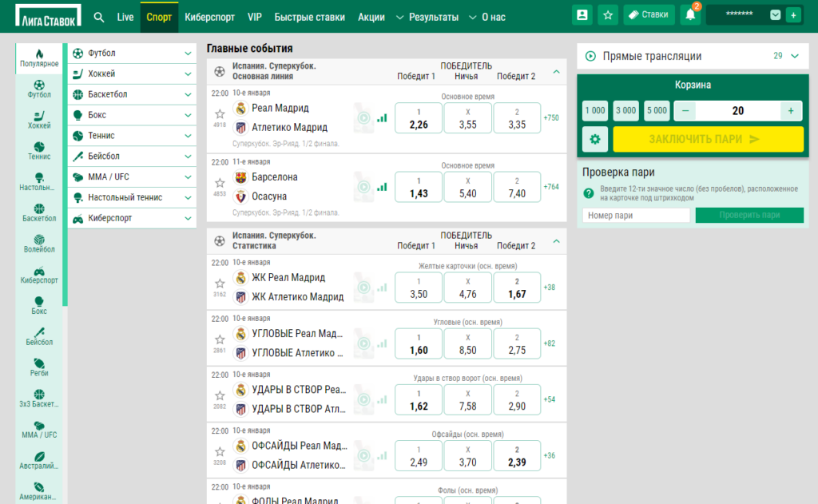Open the Спорт tab
Viewport: 818px width, 504px height.
(159, 18)
